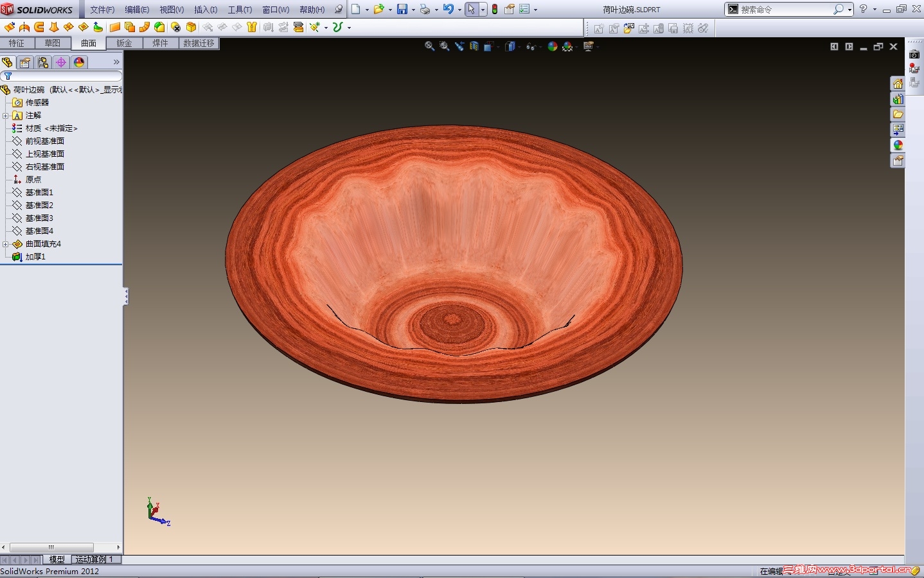
Task: Click the Edit Appearance color ball icon
Action: (x=552, y=46)
